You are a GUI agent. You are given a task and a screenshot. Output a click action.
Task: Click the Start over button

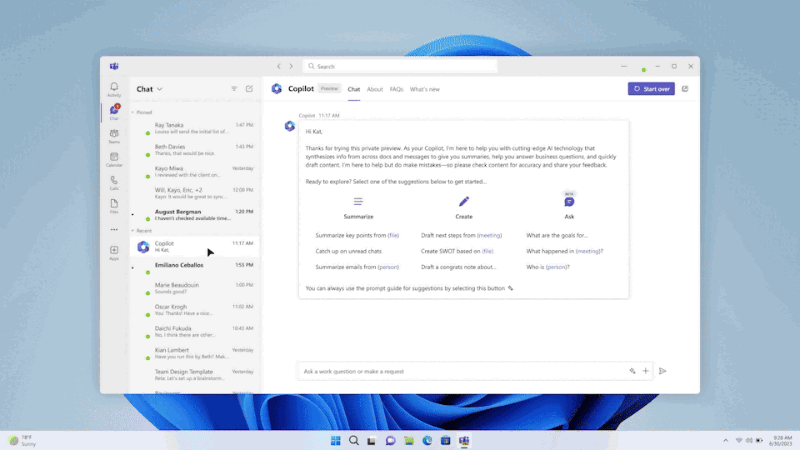[x=651, y=89]
